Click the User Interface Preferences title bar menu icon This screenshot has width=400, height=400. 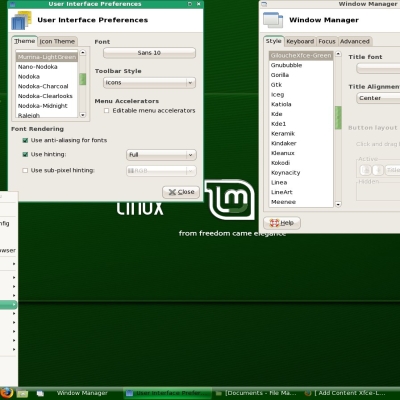tap(12, 4)
